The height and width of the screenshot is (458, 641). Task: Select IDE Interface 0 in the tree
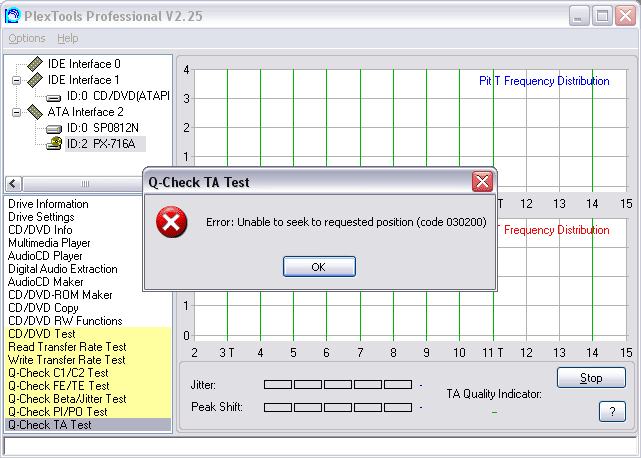84,64
